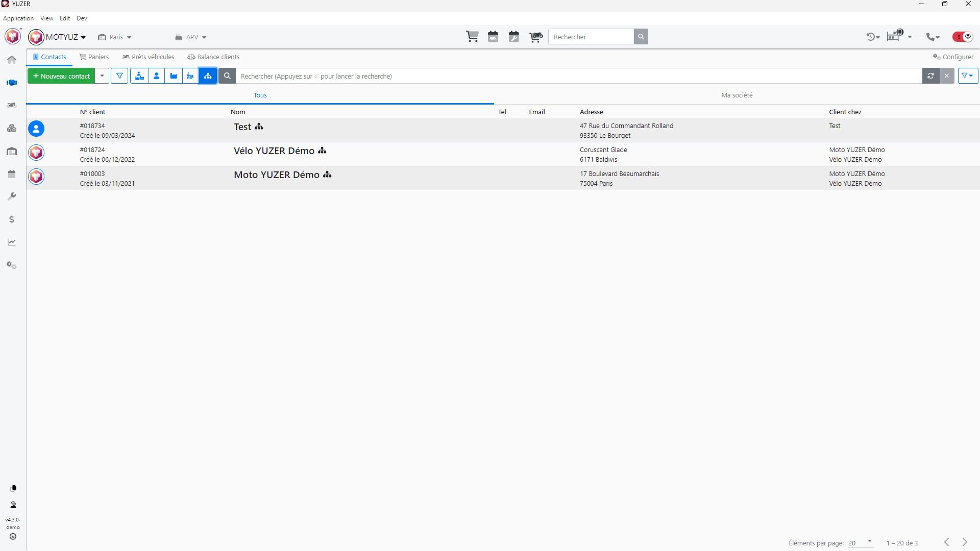
Task: Open the statistics chart icon in the sidebar
Action: pyautogui.click(x=12, y=242)
